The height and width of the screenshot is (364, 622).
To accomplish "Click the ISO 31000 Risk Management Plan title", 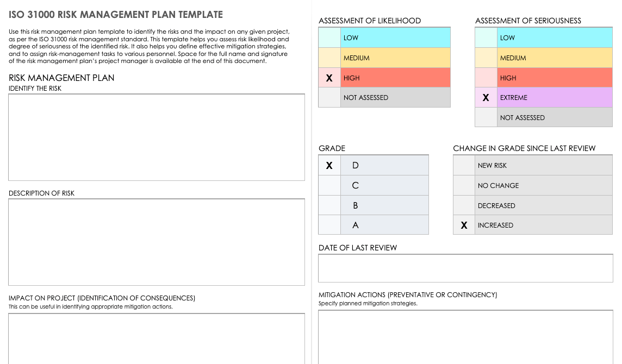I will (x=116, y=15).
